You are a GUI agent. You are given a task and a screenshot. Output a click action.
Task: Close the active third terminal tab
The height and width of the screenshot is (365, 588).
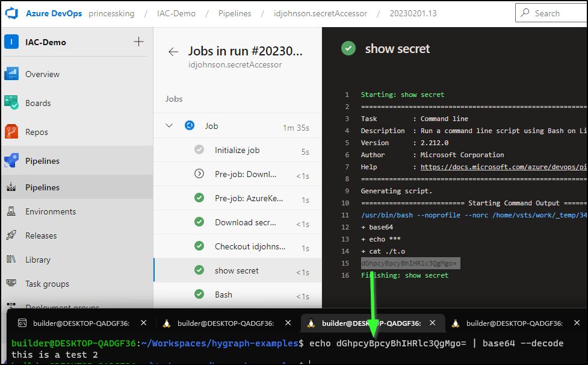click(x=432, y=323)
